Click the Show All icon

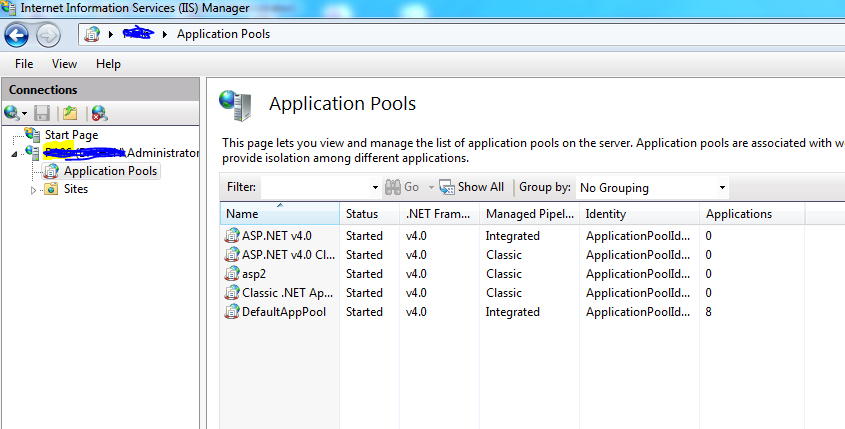click(447, 187)
